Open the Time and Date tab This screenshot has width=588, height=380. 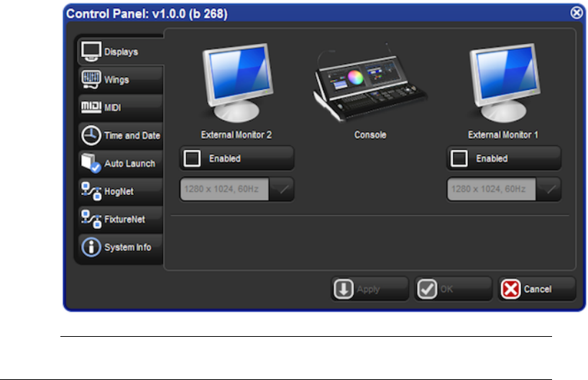121,135
